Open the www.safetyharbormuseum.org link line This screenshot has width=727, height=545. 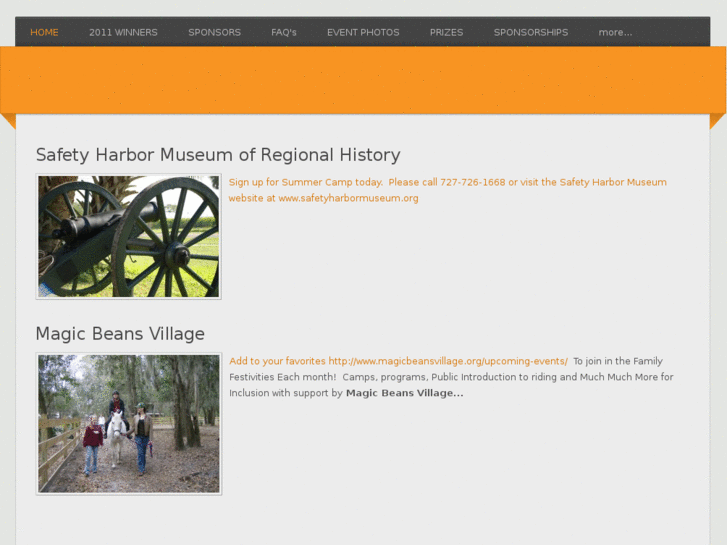coord(324,198)
